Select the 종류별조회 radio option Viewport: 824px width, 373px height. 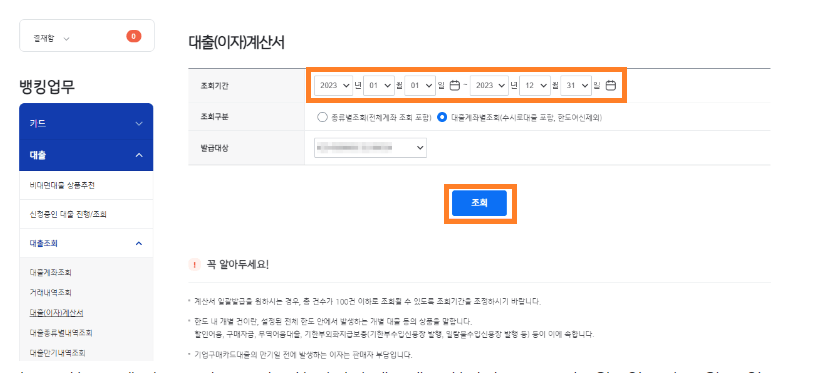[322, 118]
